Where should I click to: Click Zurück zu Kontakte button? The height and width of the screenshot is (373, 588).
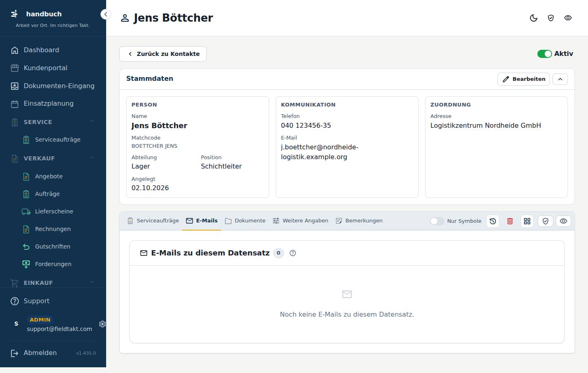(163, 54)
